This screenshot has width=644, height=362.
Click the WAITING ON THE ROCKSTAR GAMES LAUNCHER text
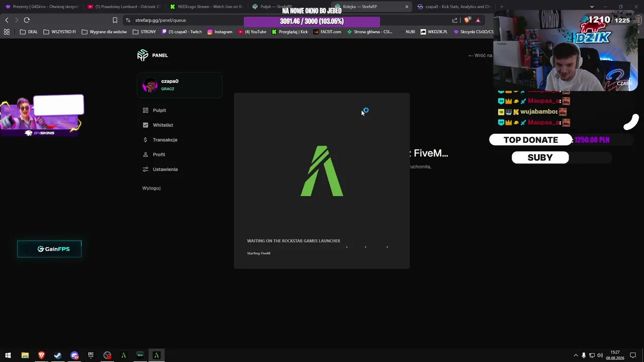293,241
